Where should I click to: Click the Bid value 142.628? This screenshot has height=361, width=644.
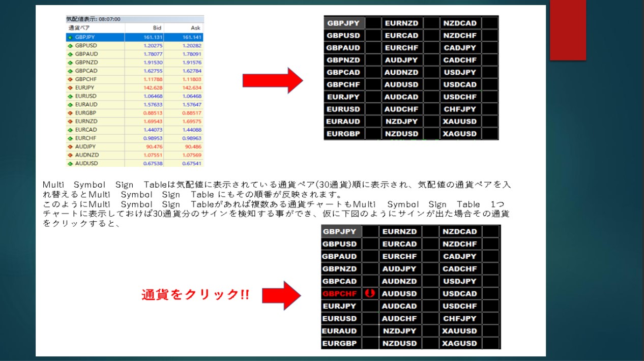point(153,87)
